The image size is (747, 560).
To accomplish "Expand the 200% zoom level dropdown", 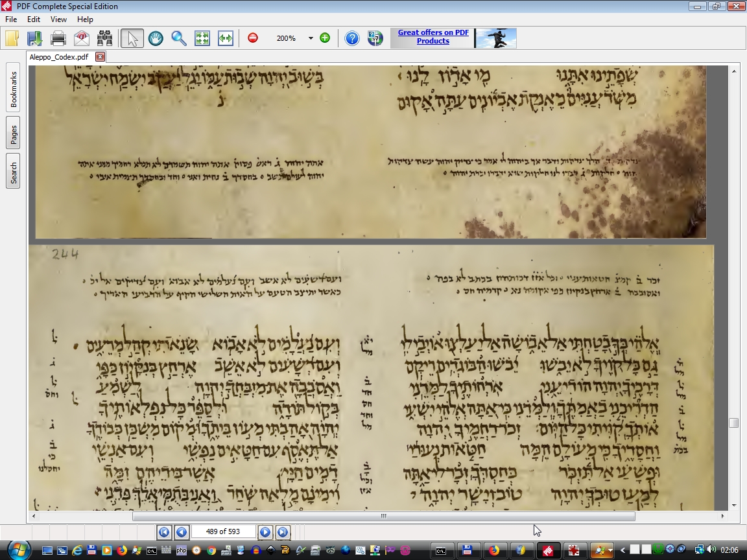I will point(311,38).
